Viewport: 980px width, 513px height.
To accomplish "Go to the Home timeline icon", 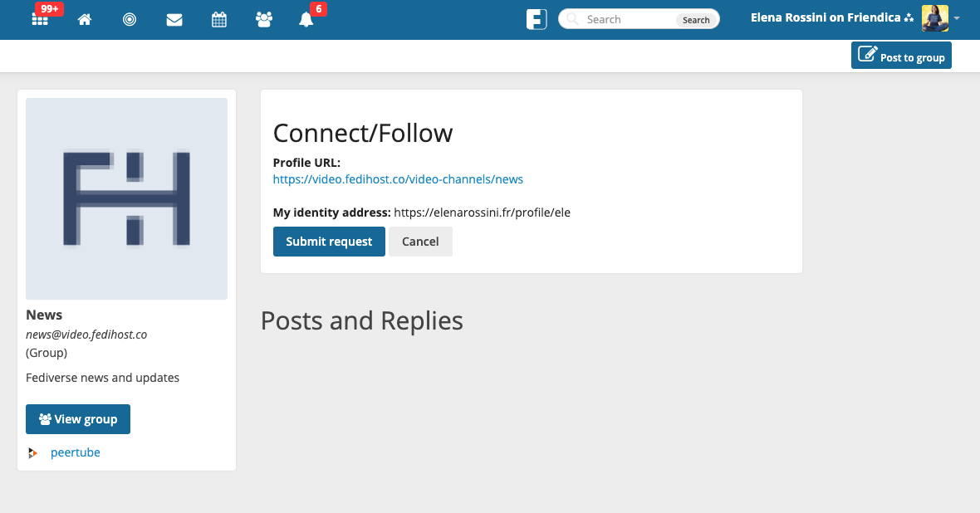I will click(85, 20).
